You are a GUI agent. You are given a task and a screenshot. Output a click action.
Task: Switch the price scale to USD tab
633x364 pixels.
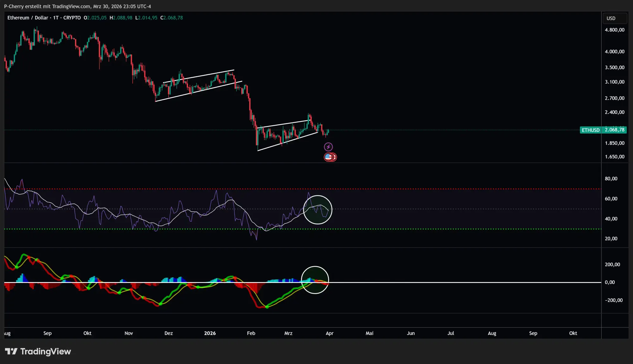click(614, 18)
